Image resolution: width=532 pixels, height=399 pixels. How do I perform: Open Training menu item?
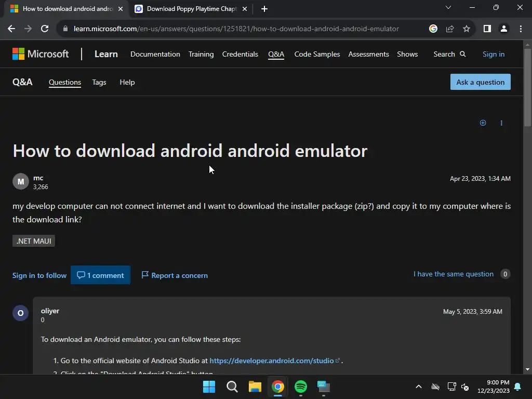coord(201,54)
